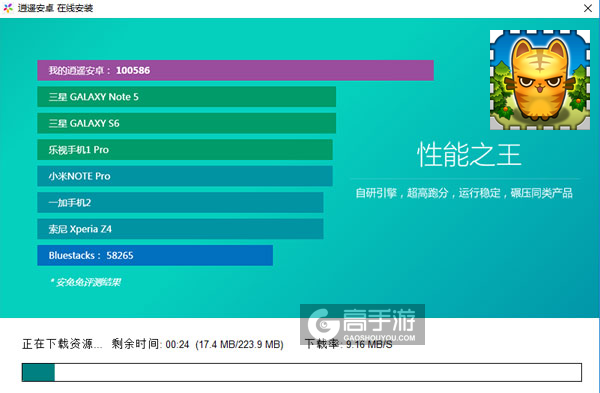Select the Bluestacks 58265 bar
The width and height of the screenshot is (600, 393).
[x=155, y=255]
